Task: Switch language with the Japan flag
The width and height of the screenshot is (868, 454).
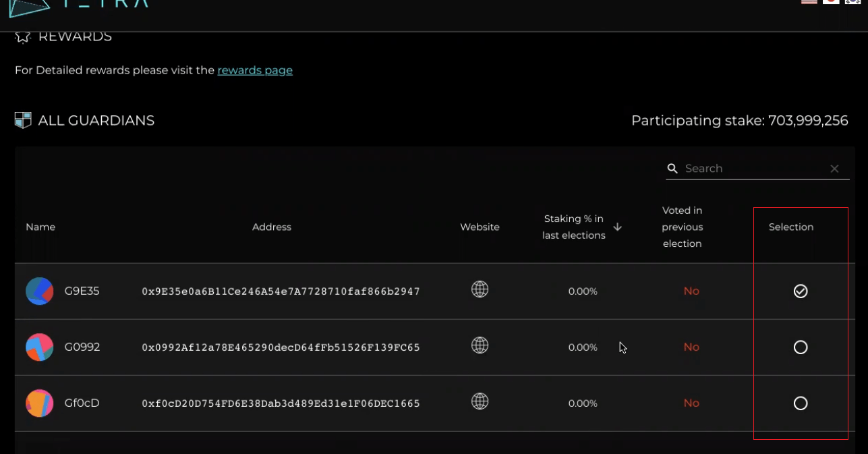Action: [831, 2]
